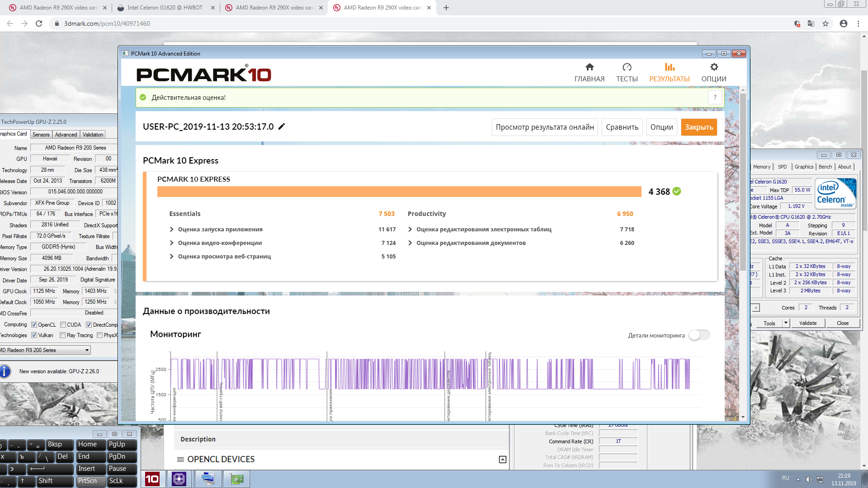Open the РЕЗУЛЬТАТЫ bar-chart icon
Screen dimensions: 868x488
pyautogui.click(x=670, y=67)
